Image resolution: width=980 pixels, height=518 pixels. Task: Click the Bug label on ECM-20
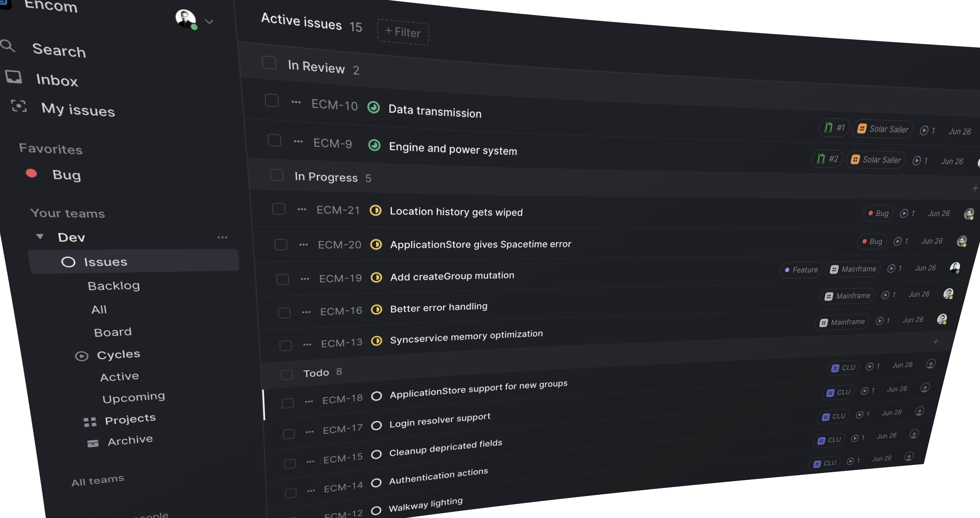872,241
